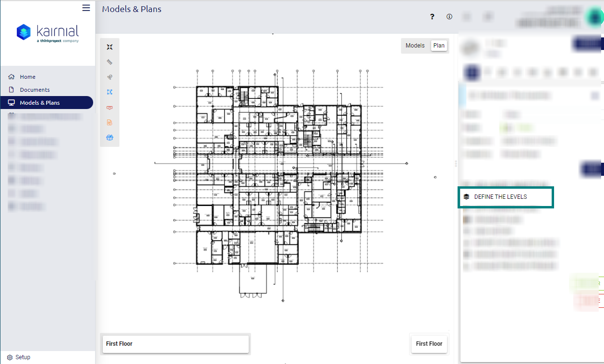Select the stamp tool in viewer toolbar
604x364 pixels.
pos(110,77)
